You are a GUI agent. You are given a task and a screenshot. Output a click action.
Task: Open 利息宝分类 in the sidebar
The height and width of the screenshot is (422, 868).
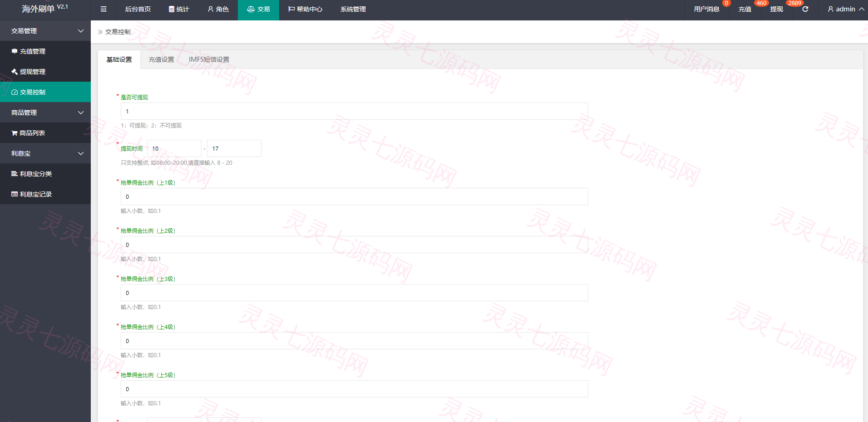point(45,174)
